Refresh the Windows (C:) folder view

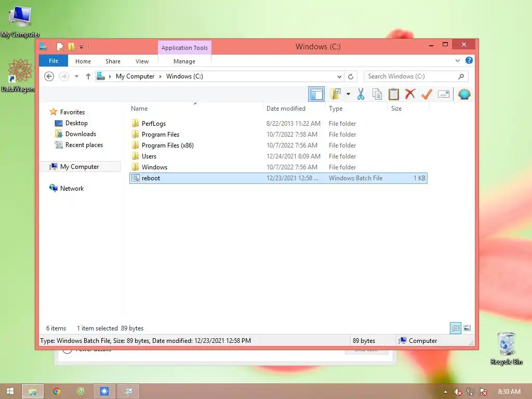click(x=351, y=77)
